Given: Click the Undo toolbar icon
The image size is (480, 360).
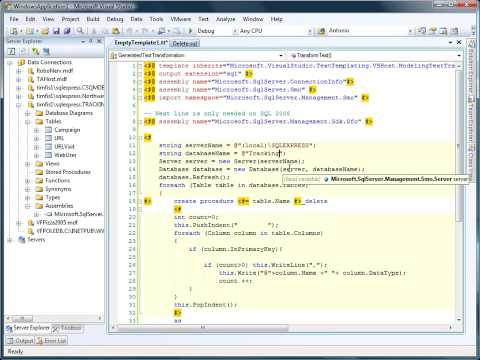Looking at the screenshot, I should pyautogui.click(x=130, y=31).
